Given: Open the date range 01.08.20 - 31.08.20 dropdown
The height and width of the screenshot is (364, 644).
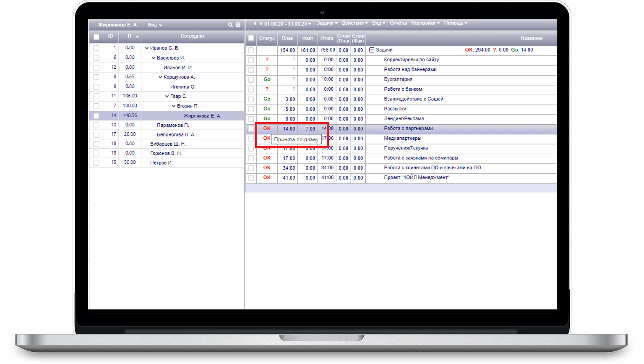Looking at the screenshot, I should click(287, 24).
